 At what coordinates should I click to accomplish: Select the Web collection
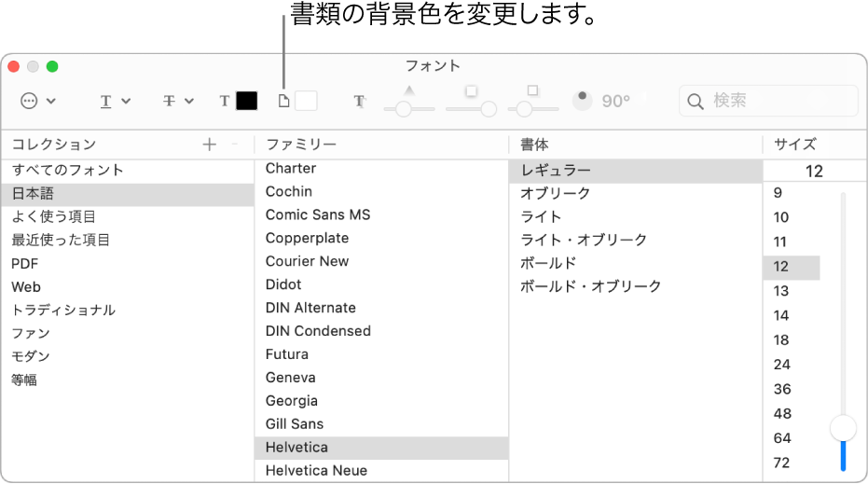pyautogui.click(x=128, y=287)
